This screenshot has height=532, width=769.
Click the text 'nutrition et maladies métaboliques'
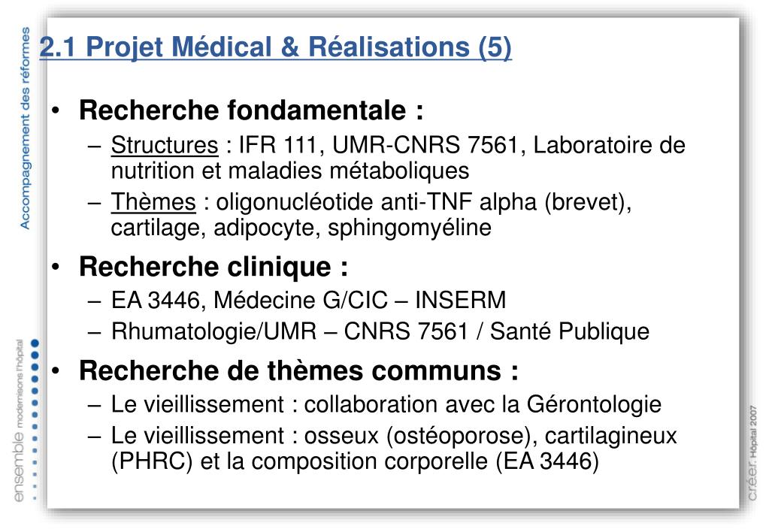pos(290,171)
